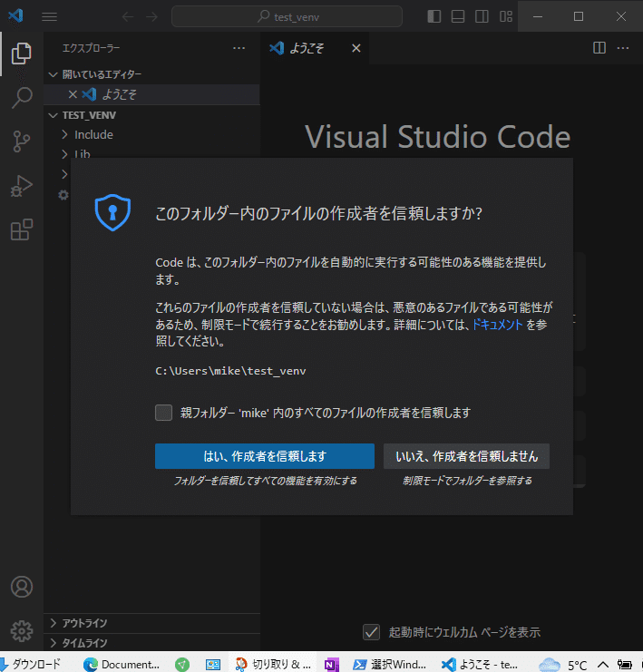Open the ドキュメント link
Screen dimensions: 643x672
[497, 325]
